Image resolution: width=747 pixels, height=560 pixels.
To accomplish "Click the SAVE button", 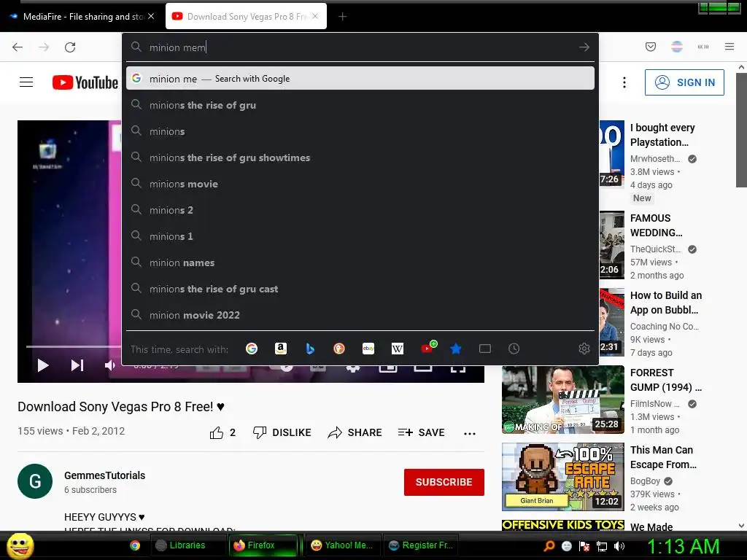I will pyautogui.click(x=421, y=432).
